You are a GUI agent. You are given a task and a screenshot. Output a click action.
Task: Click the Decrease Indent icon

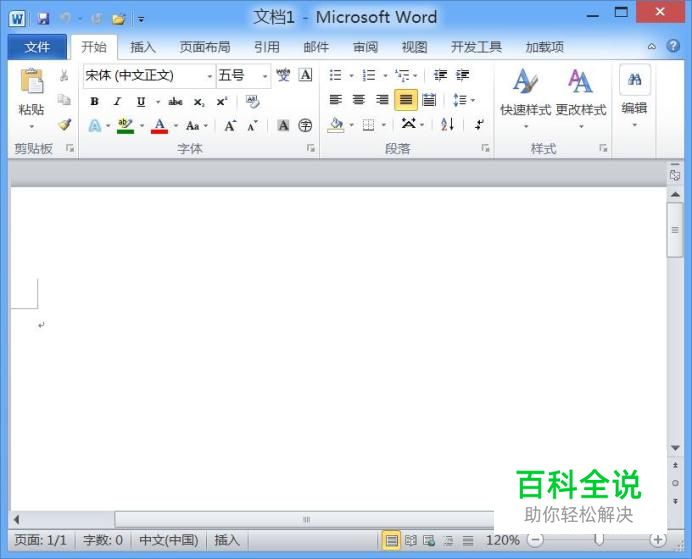pos(440,75)
